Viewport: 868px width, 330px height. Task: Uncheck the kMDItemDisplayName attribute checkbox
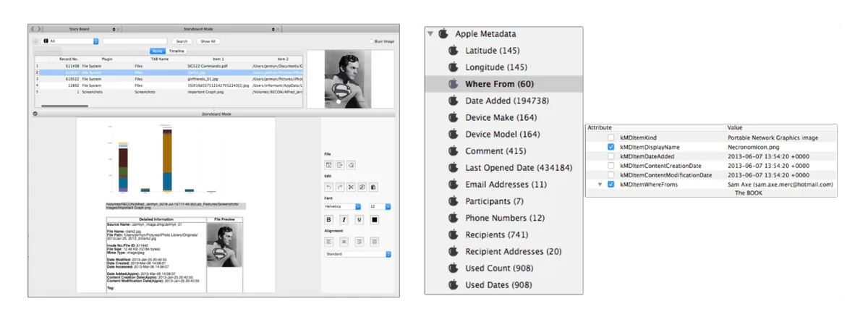pos(612,146)
